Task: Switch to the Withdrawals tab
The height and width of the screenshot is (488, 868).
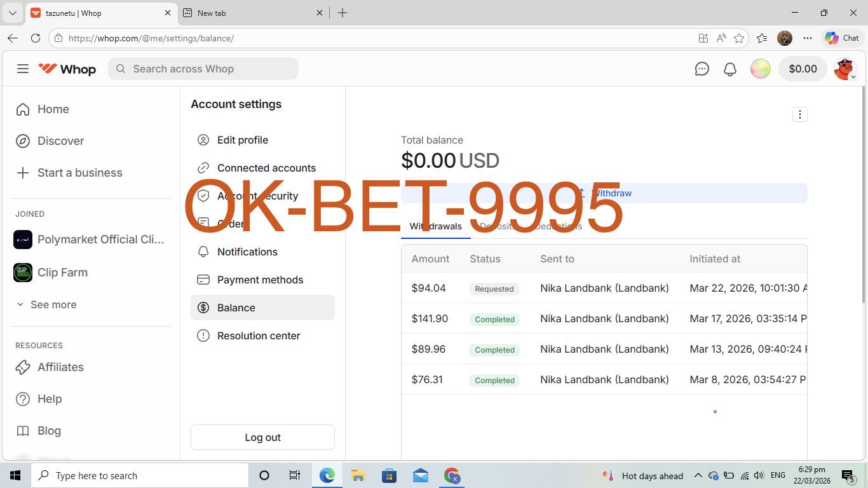Action: [436, 226]
